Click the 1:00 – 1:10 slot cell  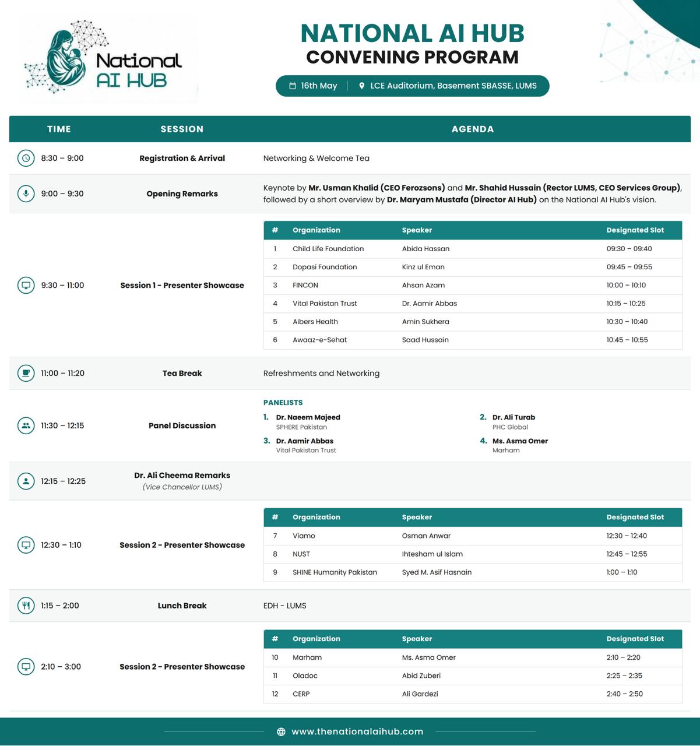coord(622,572)
